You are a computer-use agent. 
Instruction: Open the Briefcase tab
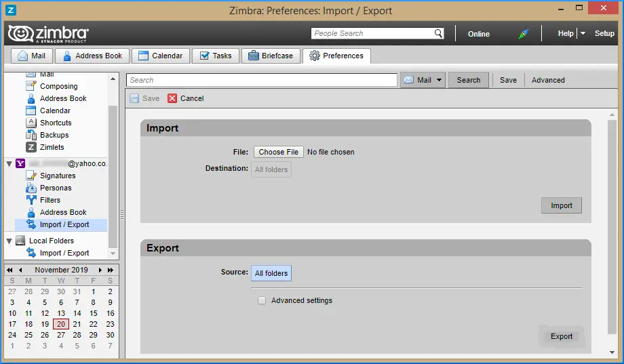pyautogui.click(x=271, y=56)
